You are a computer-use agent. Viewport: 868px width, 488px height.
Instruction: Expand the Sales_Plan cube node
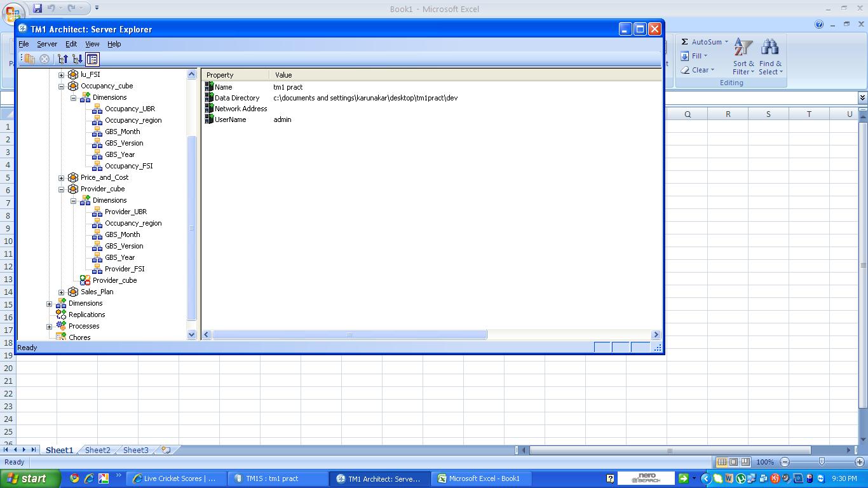click(x=62, y=292)
